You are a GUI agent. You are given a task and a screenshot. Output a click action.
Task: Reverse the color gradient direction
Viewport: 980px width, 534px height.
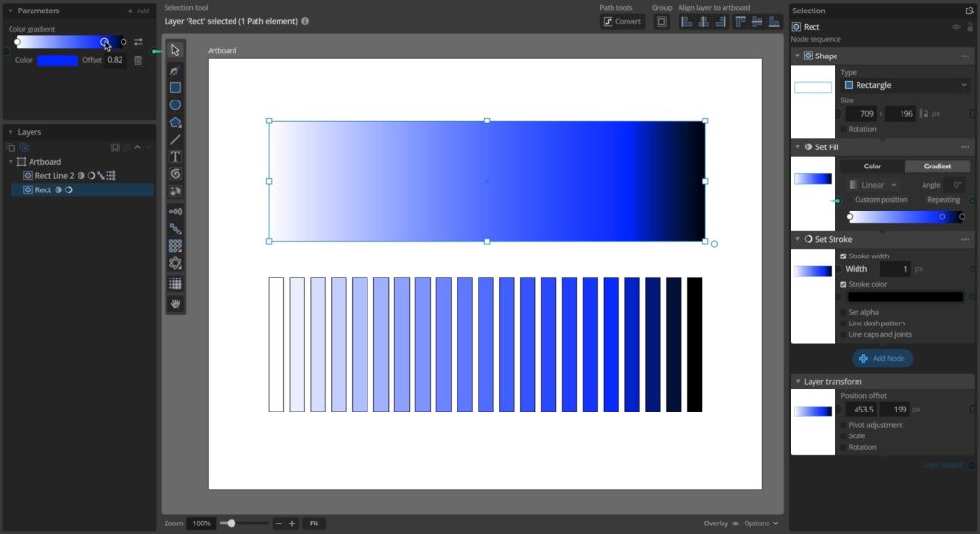[138, 42]
